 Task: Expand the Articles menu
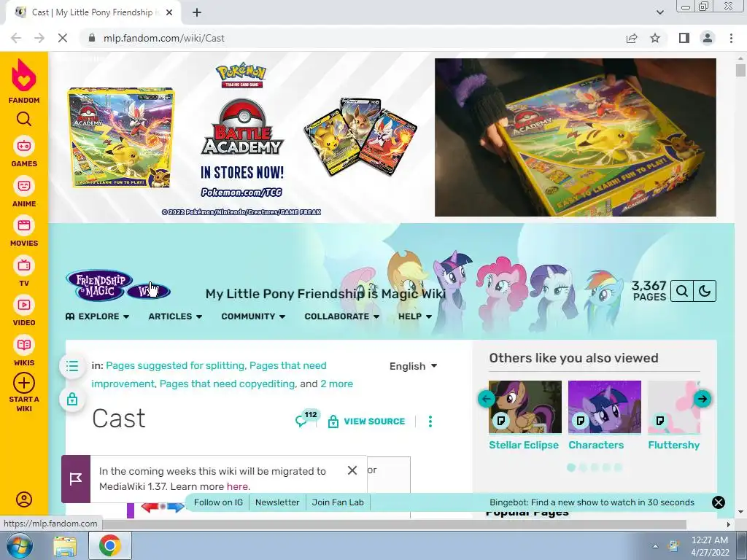click(175, 316)
